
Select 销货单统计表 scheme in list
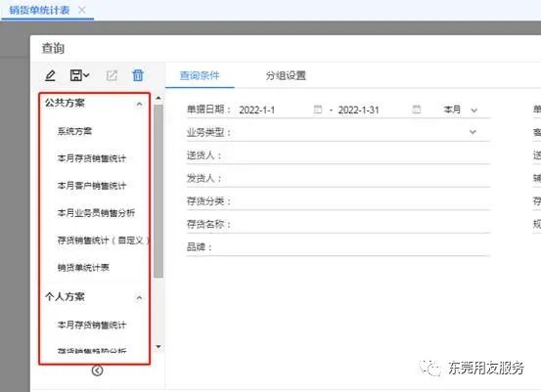tap(83, 267)
